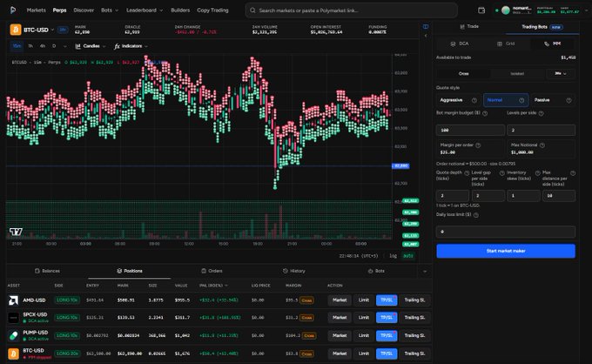Open help for Normal quote style
This screenshot has height=364, width=592.
521,100
